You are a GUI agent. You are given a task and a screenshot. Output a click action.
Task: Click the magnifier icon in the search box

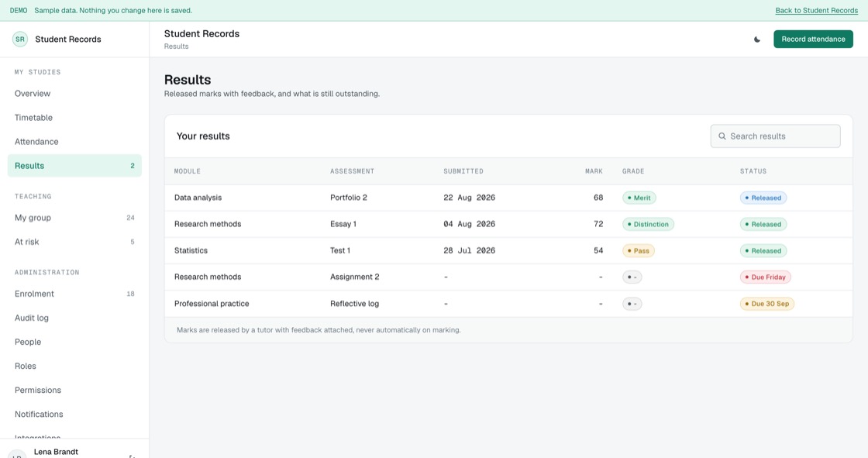click(x=722, y=136)
